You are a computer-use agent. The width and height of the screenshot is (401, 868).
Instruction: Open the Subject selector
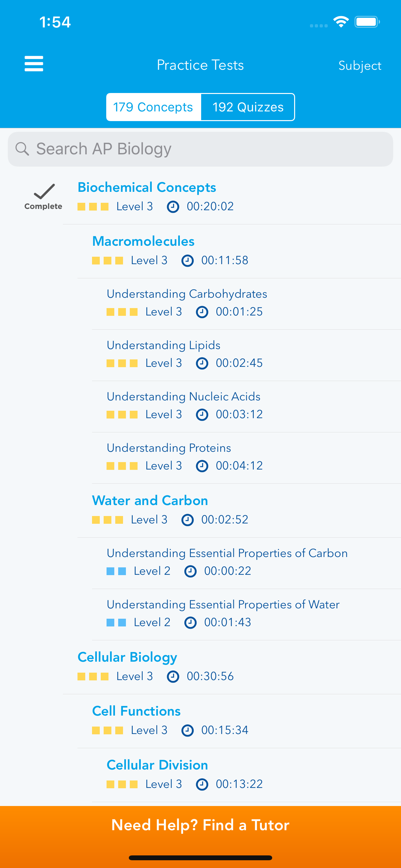tap(360, 65)
